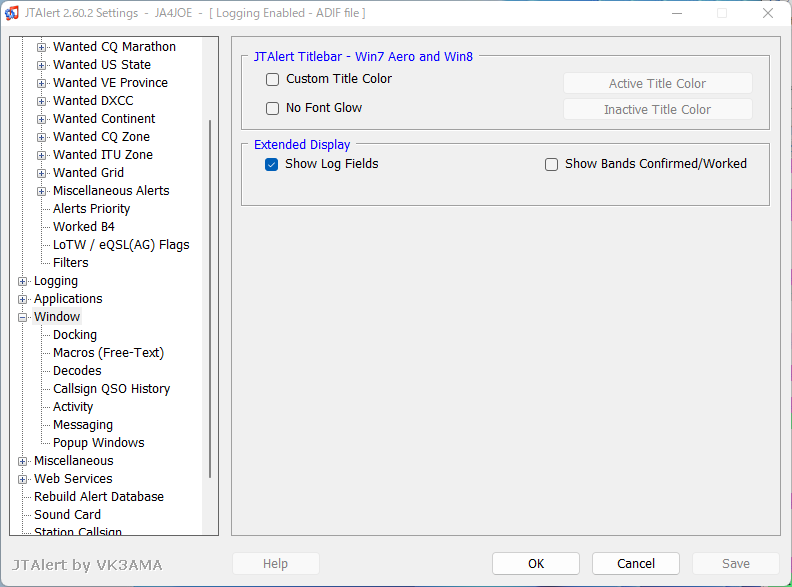Expand the Wanted DXCC node

pos(41,102)
